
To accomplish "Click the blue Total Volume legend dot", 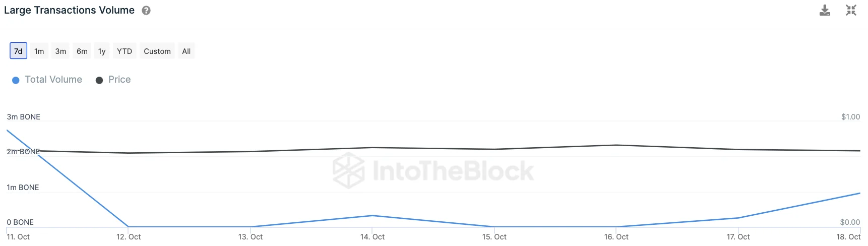I will tap(16, 80).
